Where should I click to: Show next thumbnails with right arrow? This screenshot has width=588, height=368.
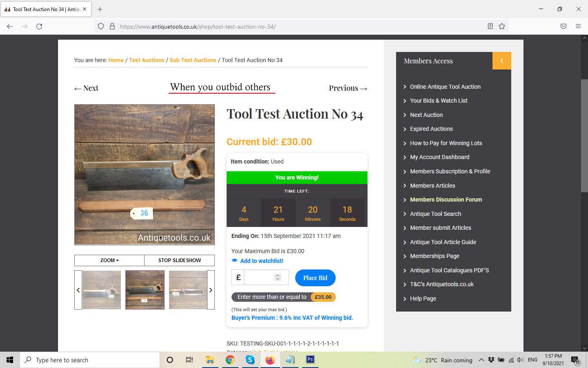[x=211, y=290]
